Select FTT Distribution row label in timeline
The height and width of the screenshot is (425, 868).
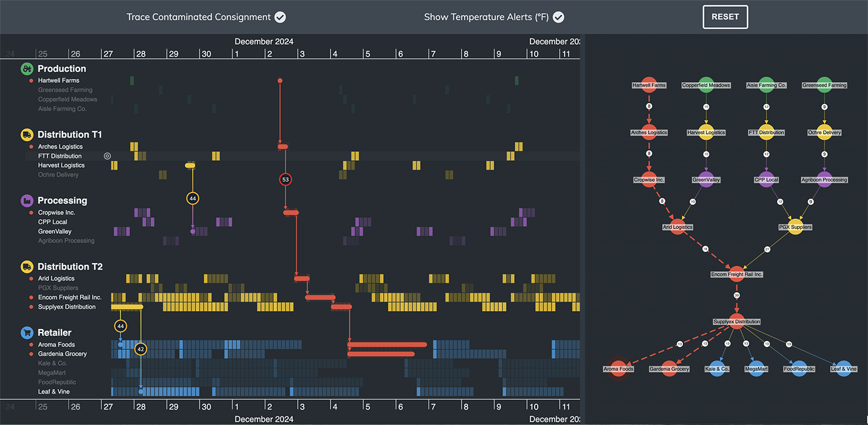click(60, 156)
